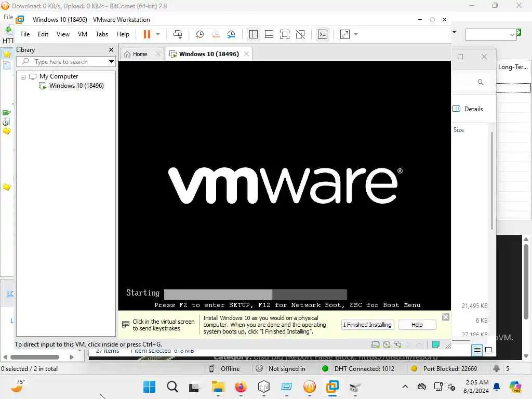Image resolution: width=532 pixels, height=399 pixels.
Task: Close the Library panel
Action: pyautogui.click(x=111, y=49)
